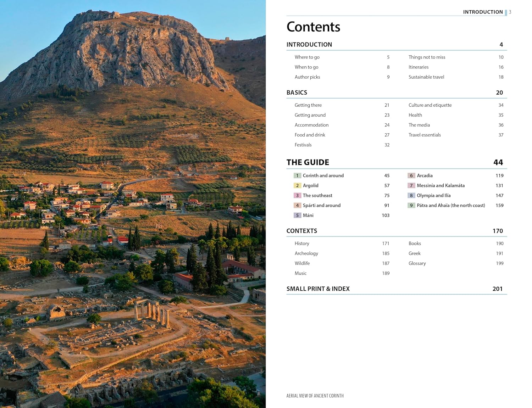The image size is (532, 408).
Task: Click the Olympia and Ilía badge
Action: coord(411,195)
